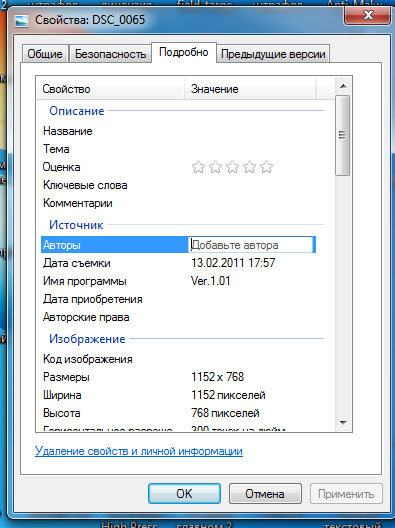
Task: Set rating to five stars
Action: (266, 167)
